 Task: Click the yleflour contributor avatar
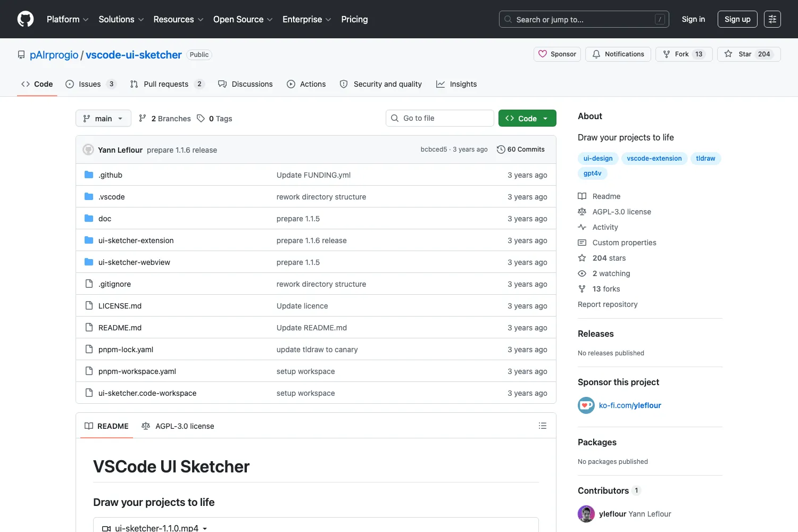[586, 514]
